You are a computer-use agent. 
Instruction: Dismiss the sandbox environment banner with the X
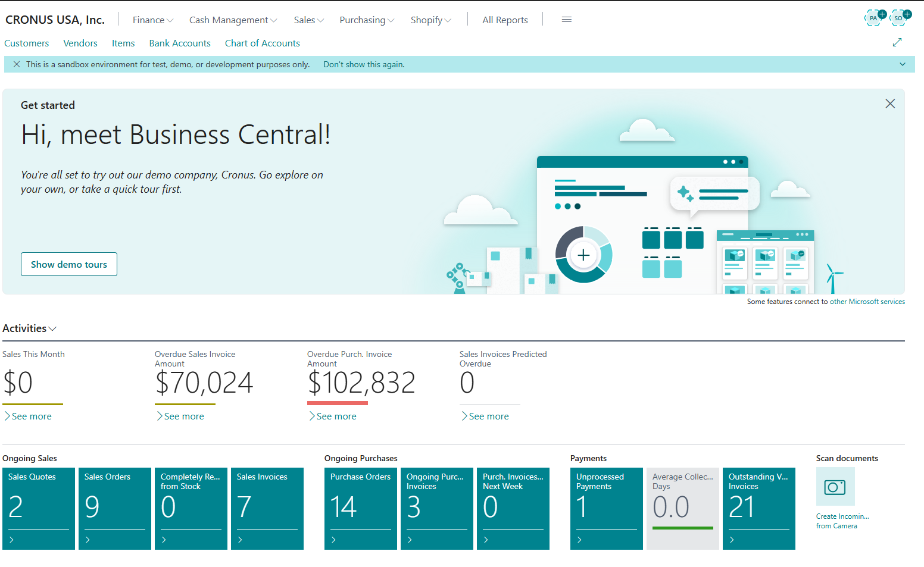point(16,64)
